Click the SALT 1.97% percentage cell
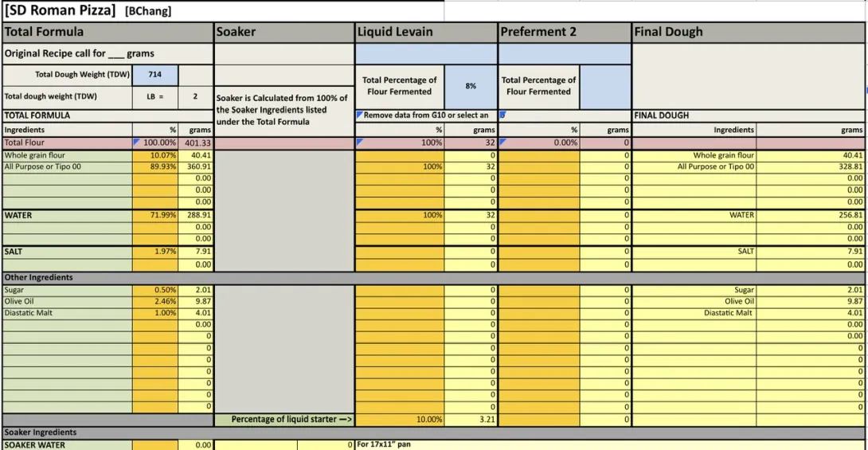868x450 pixels. 155,251
